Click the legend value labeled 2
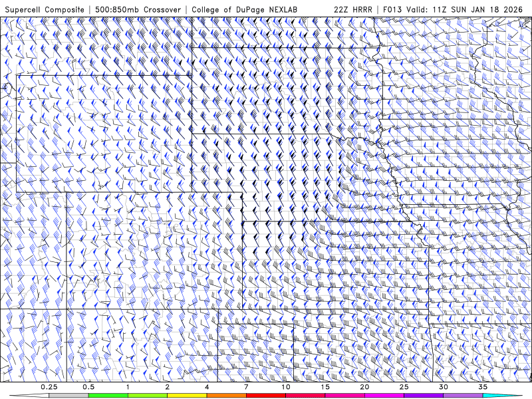 click(x=168, y=387)
